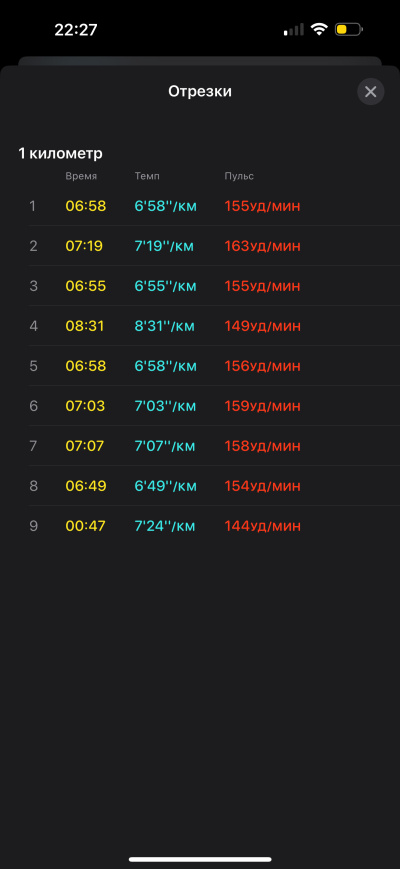Tap the 22:27 clock in status bar

click(x=76, y=30)
